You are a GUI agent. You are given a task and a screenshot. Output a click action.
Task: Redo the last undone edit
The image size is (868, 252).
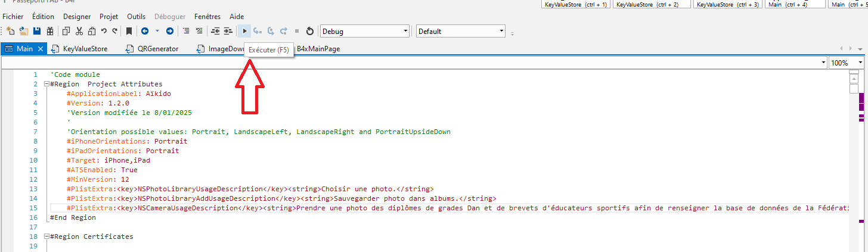(114, 31)
